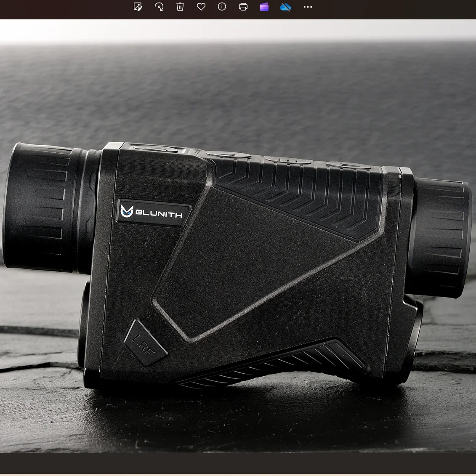The height and width of the screenshot is (476, 476).
Task: Open the See more three-dots menu
Action: (308, 7)
